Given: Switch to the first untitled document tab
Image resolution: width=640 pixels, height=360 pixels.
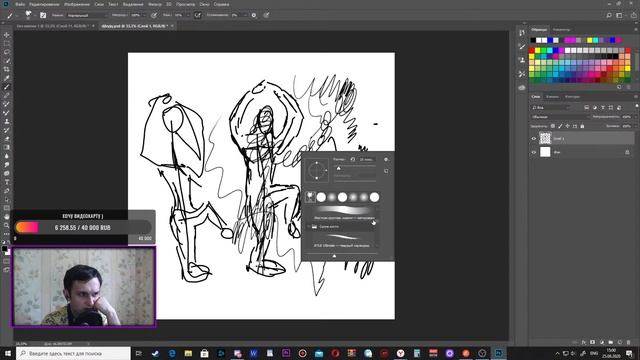Looking at the screenshot, I should click(53, 26).
